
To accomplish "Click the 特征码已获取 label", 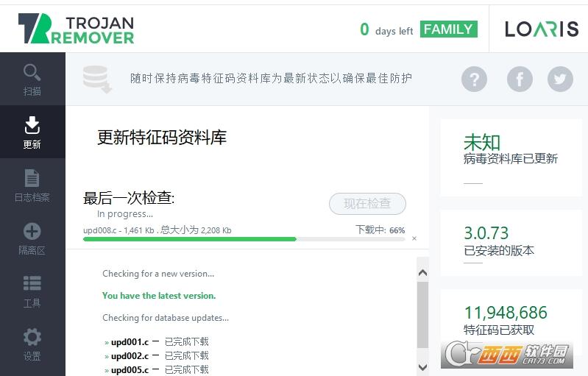I will pyautogui.click(x=499, y=330).
